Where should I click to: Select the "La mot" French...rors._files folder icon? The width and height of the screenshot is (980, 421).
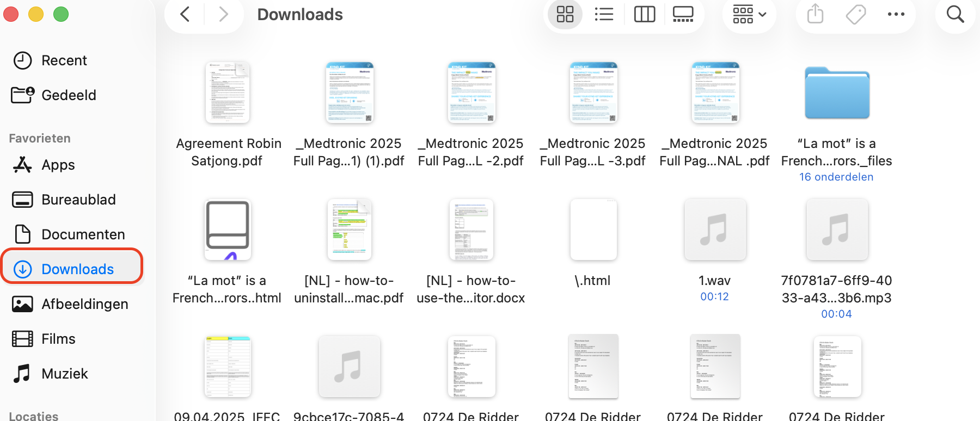coord(837,92)
